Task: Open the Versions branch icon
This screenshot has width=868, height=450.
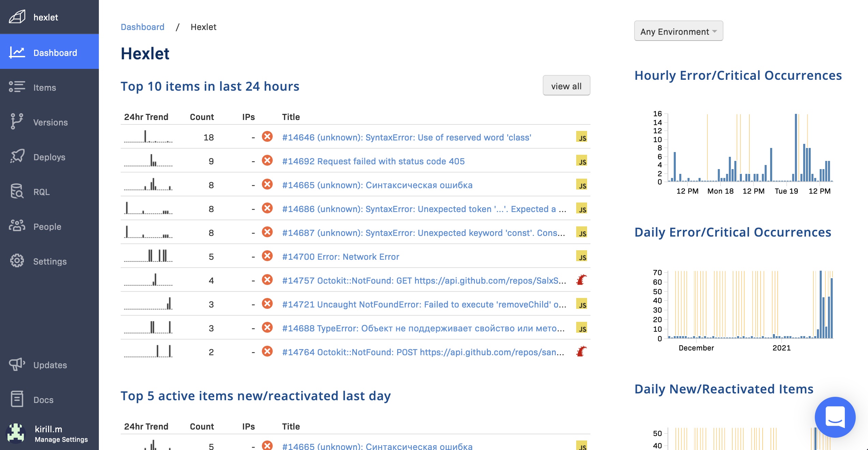Action: (x=17, y=122)
